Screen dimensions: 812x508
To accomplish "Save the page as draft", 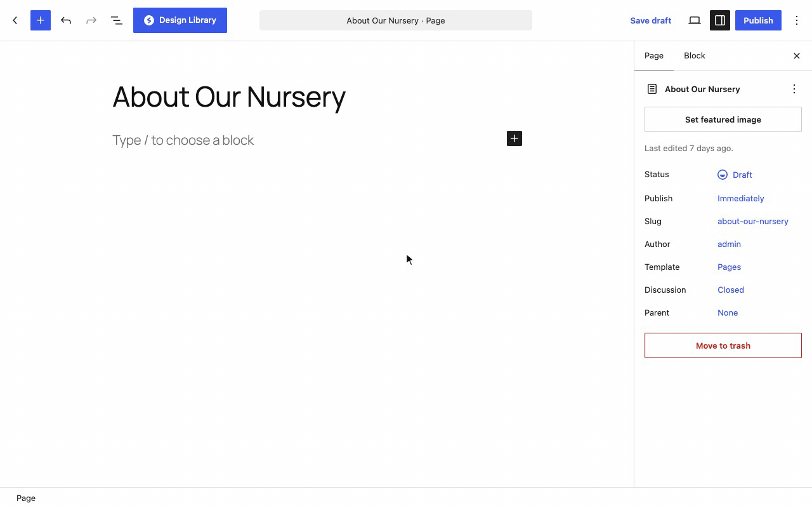I will click(651, 20).
